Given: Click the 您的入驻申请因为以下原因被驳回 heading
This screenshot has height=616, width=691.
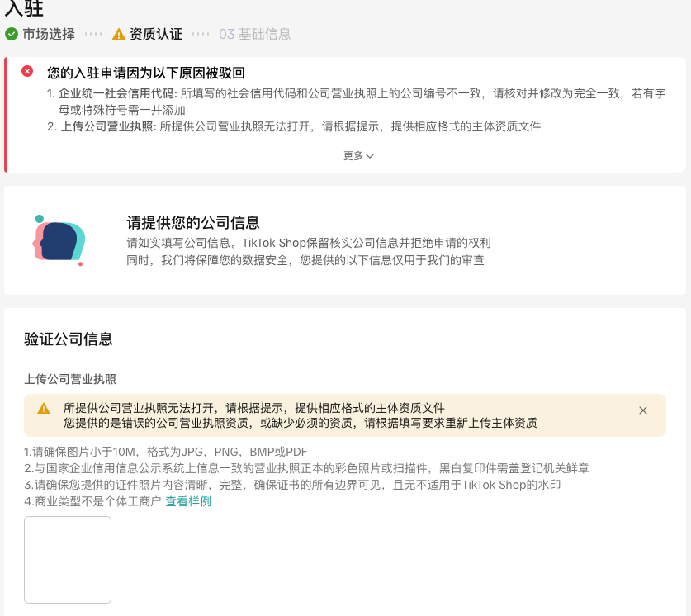Looking at the screenshot, I should tap(145, 73).
